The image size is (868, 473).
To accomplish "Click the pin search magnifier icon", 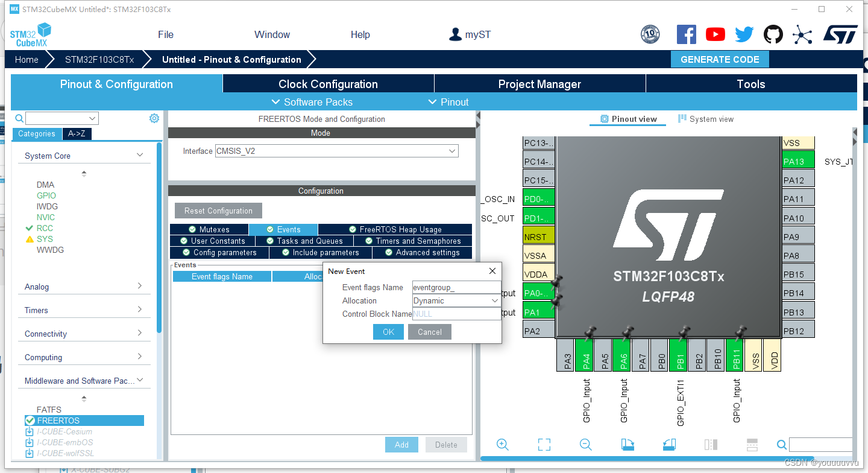I will coord(782,445).
